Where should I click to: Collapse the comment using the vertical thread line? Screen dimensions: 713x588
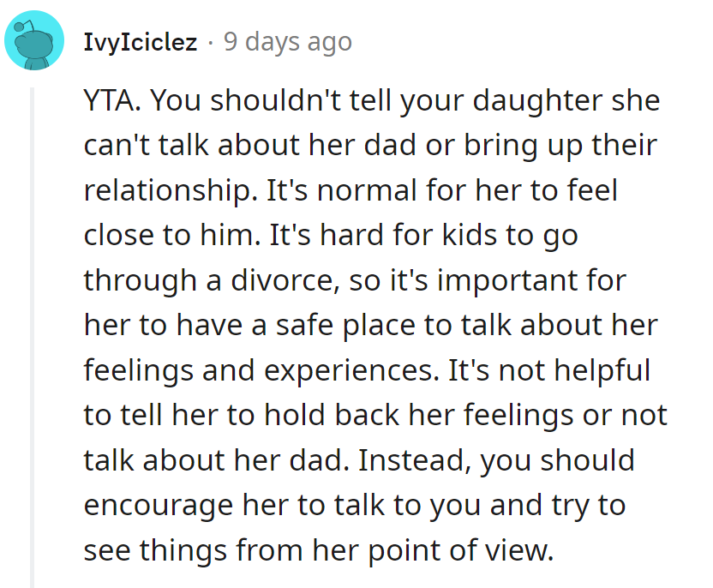click(32, 338)
